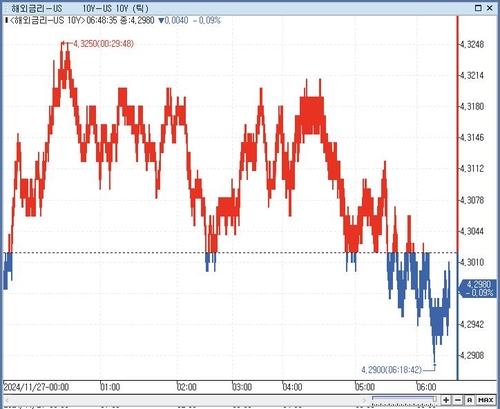Click the zoom slider handle
The image size is (500, 409).
point(435,399)
